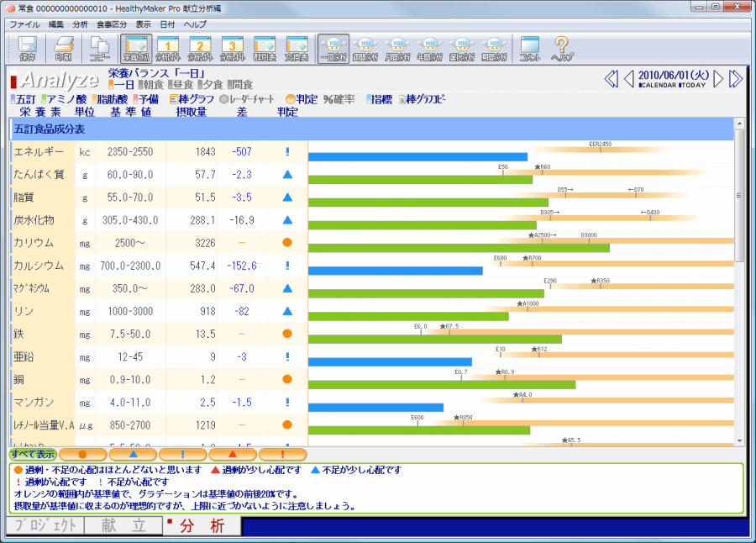Select the 五訂 nutrient table option

point(24,99)
